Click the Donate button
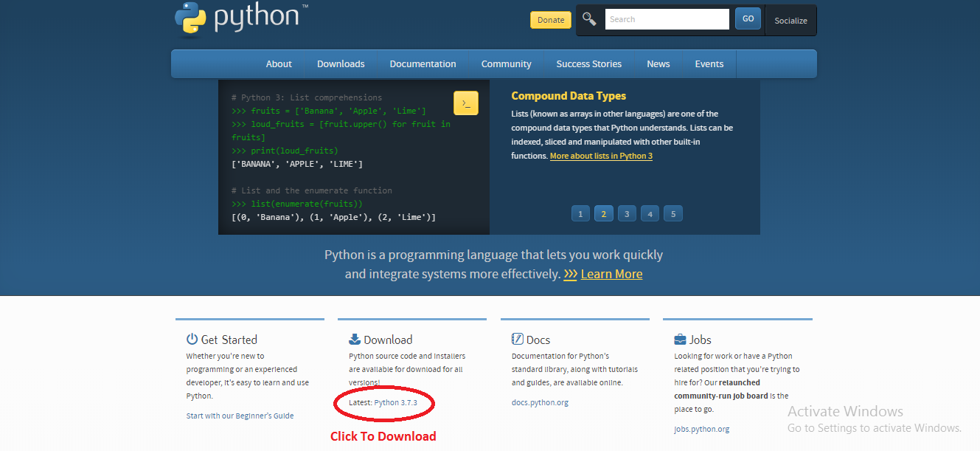 click(550, 19)
